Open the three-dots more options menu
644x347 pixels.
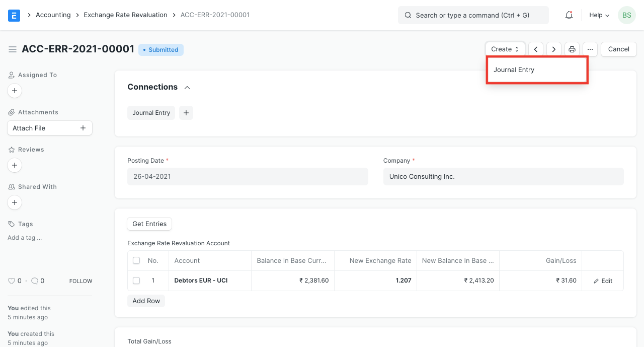pos(590,49)
